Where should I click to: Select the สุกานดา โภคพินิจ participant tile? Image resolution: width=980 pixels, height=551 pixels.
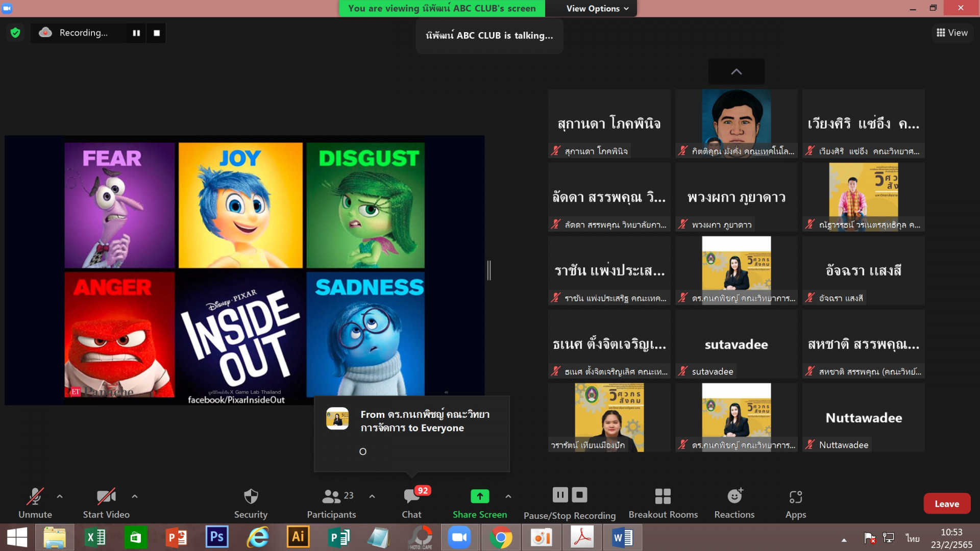609,124
